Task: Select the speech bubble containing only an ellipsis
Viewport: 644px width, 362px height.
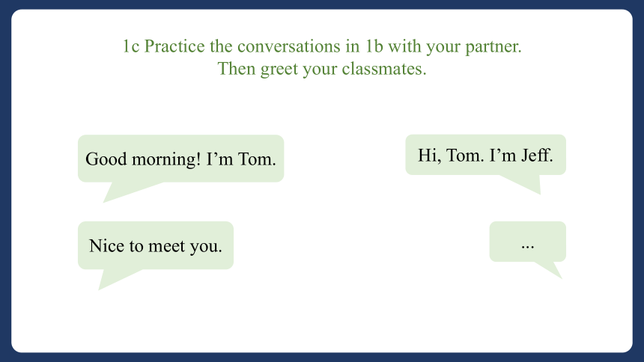Action: [x=527, y=242]
